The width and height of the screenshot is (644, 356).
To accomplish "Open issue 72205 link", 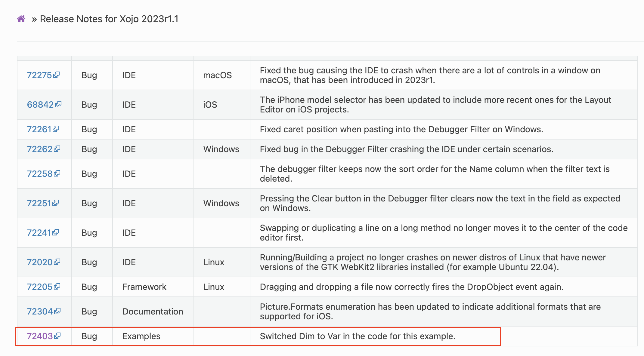I will (40, 287).
